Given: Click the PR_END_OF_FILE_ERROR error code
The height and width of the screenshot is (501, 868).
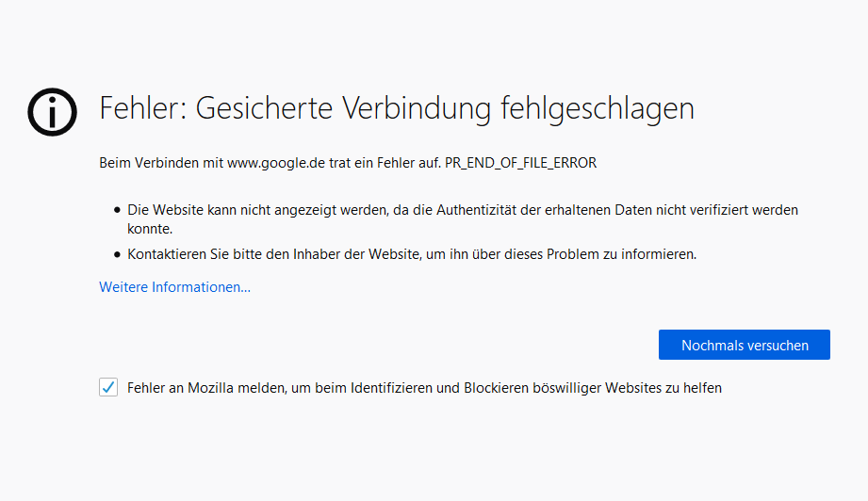Looking at the screenshot, I should pos(520,163).
